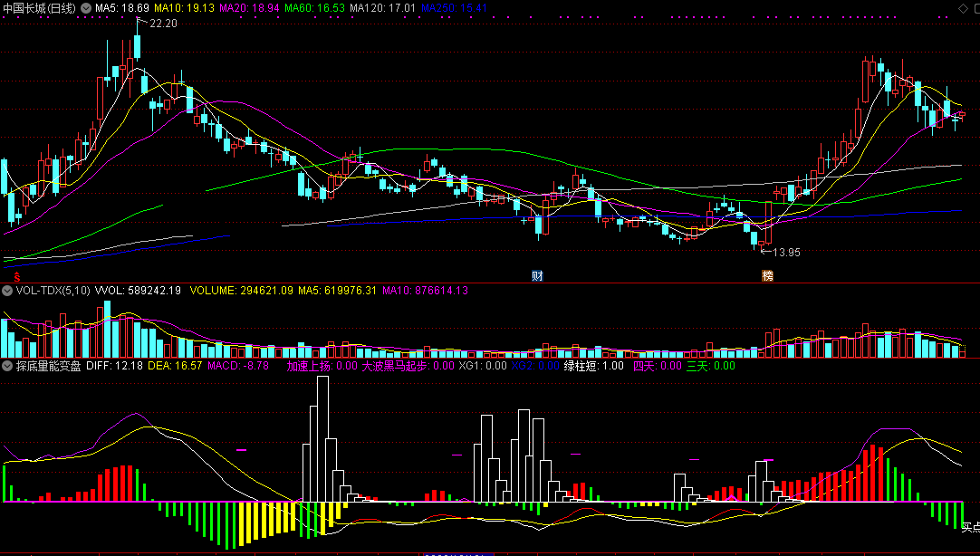Open the 财 financial info marker
This screenshot has height=556, width=980.
click(537, 276)
